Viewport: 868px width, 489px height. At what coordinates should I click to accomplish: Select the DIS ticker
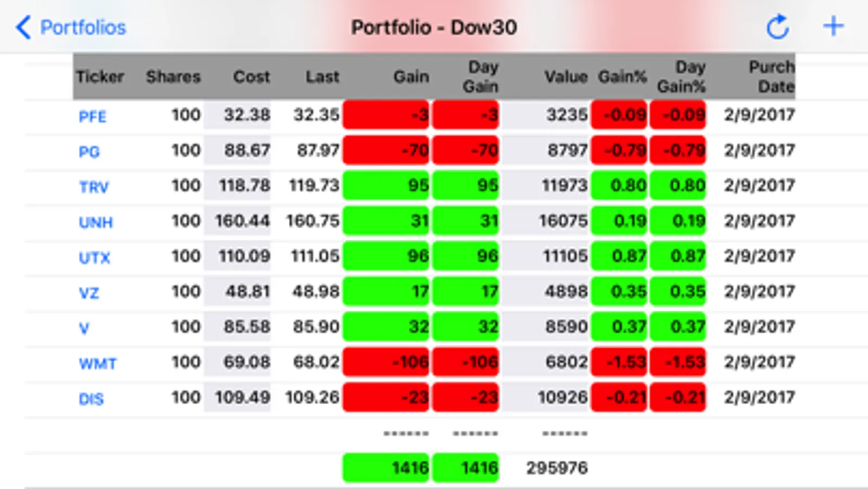coord(91,399)
